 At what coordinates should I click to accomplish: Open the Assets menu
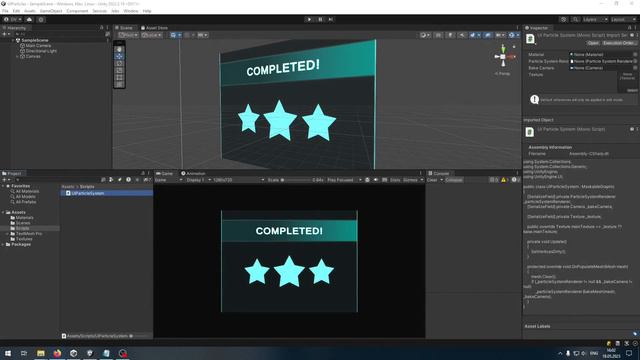point(30,11)
